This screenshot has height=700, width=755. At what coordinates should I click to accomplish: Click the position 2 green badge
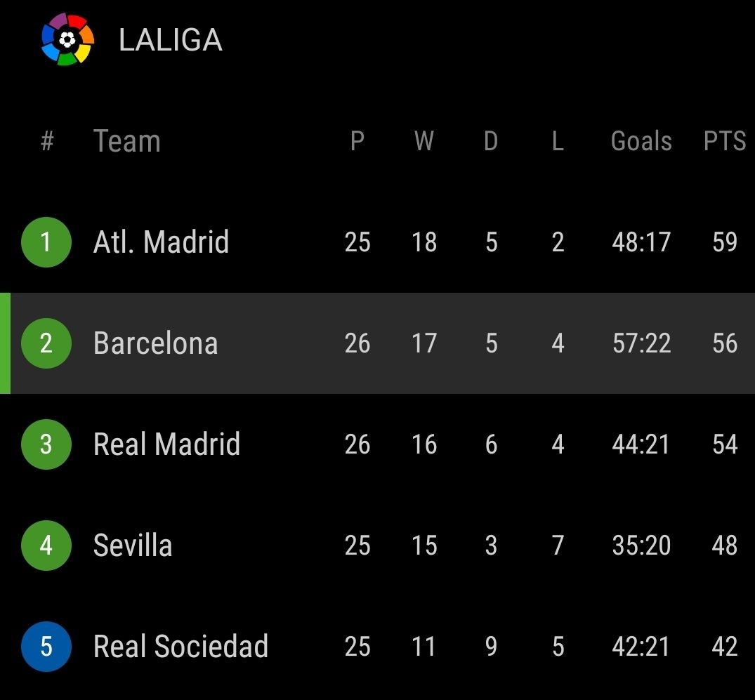(46, 343)
